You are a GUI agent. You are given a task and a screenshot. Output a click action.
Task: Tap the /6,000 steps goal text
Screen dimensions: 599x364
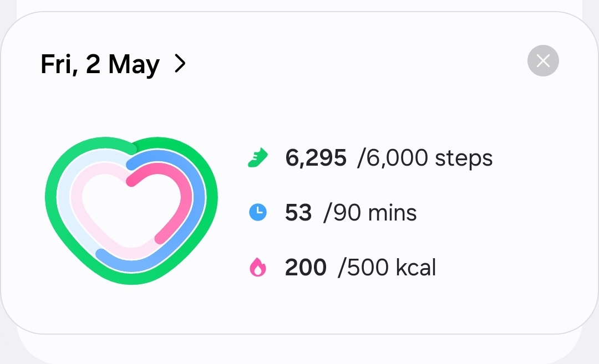click(425, 157)
